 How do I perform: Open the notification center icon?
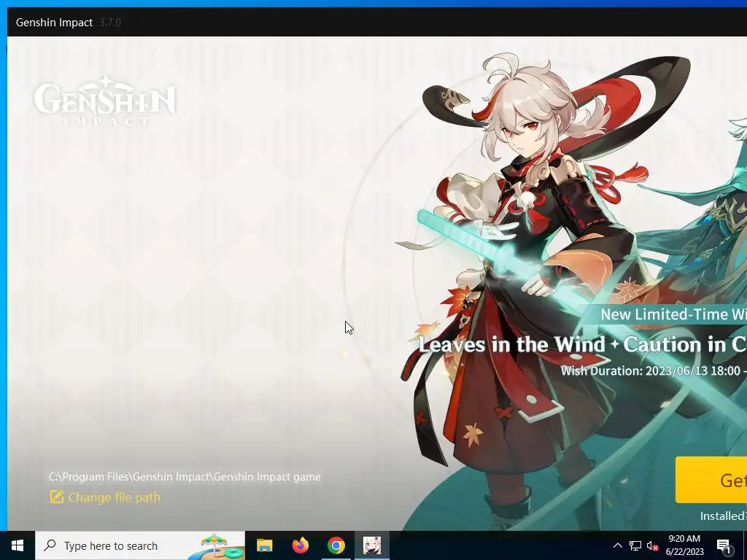click(724, 545)
